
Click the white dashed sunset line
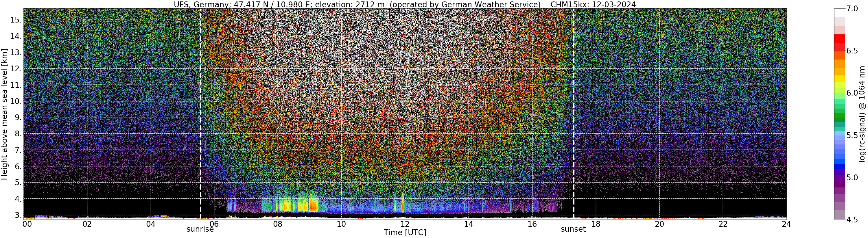574,114
